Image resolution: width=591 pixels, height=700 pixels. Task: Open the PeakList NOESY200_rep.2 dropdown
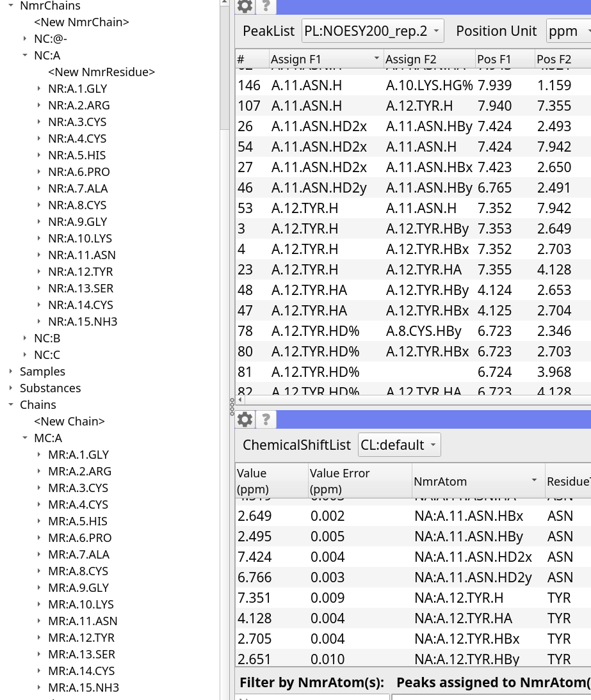tap(372, 31)
